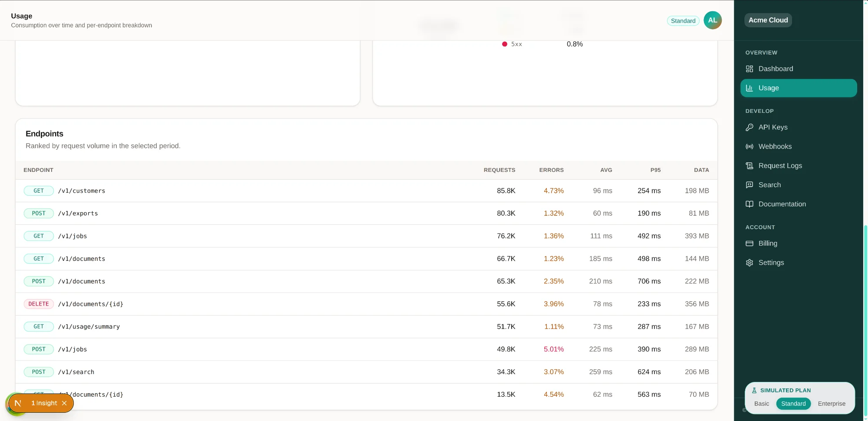
Task: Click the Standard plan badge in header
Action: [x=683, y=21]
